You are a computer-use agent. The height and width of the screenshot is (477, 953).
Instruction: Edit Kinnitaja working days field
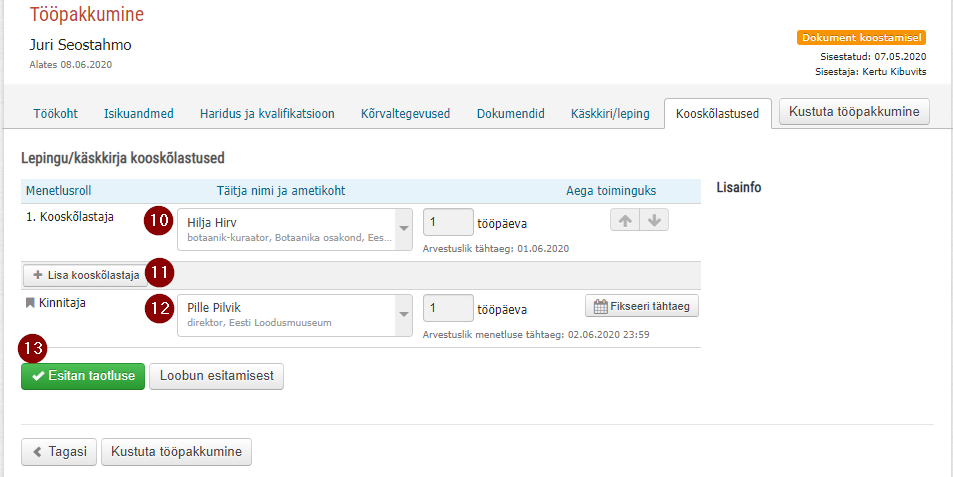pos(448,308)
